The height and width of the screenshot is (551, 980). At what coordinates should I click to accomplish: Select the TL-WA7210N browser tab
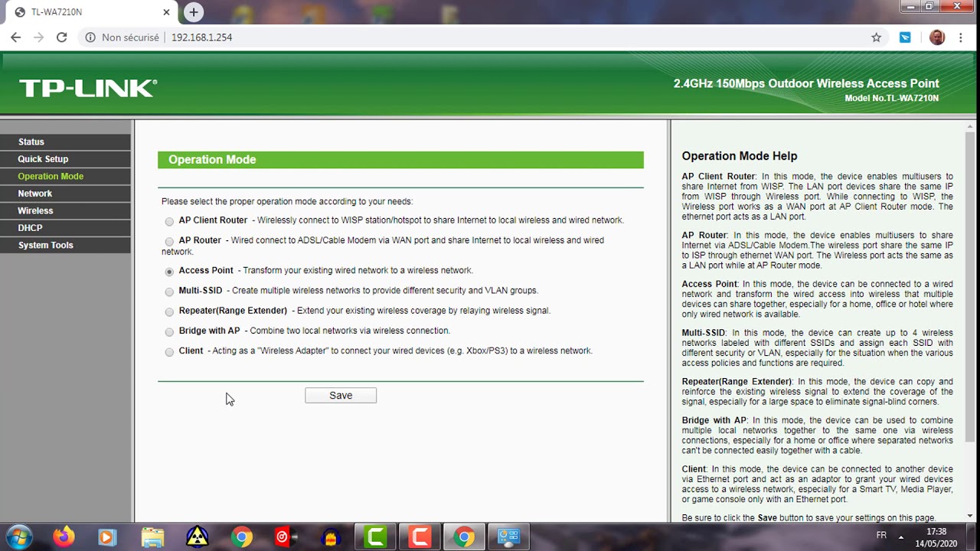pyautogui.click(x=92, y=12)
